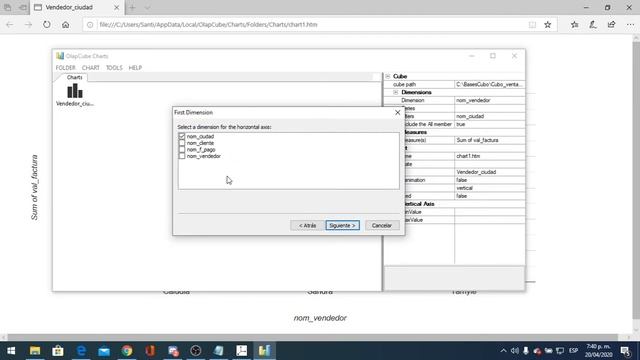
Task: Click the add notes pen icon
Action: pos(593,24)
